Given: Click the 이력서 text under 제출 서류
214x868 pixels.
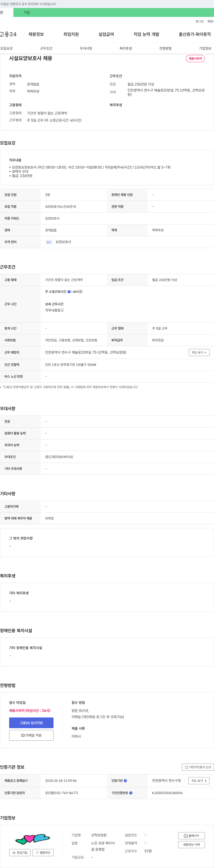Looking at the screenshot, I should tap(76, 737).
